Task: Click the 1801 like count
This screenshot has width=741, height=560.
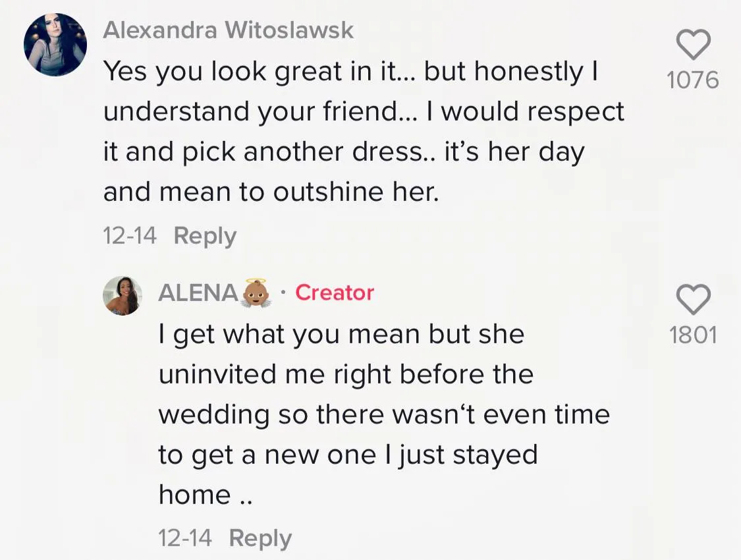Action: (x=693, y=335)
